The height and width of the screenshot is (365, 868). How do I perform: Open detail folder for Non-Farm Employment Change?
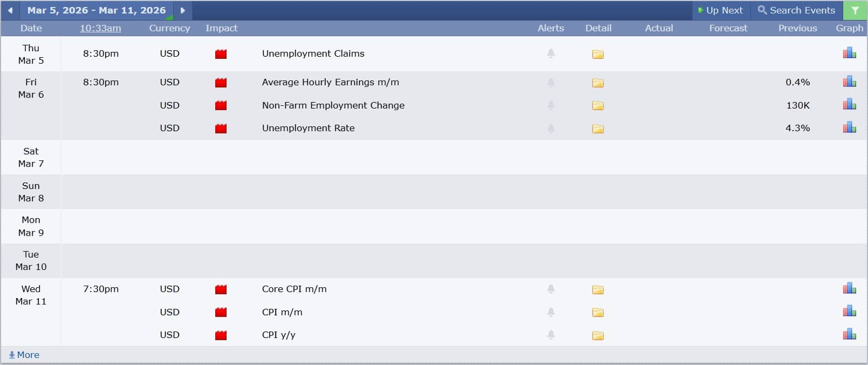tap(598, 106)
